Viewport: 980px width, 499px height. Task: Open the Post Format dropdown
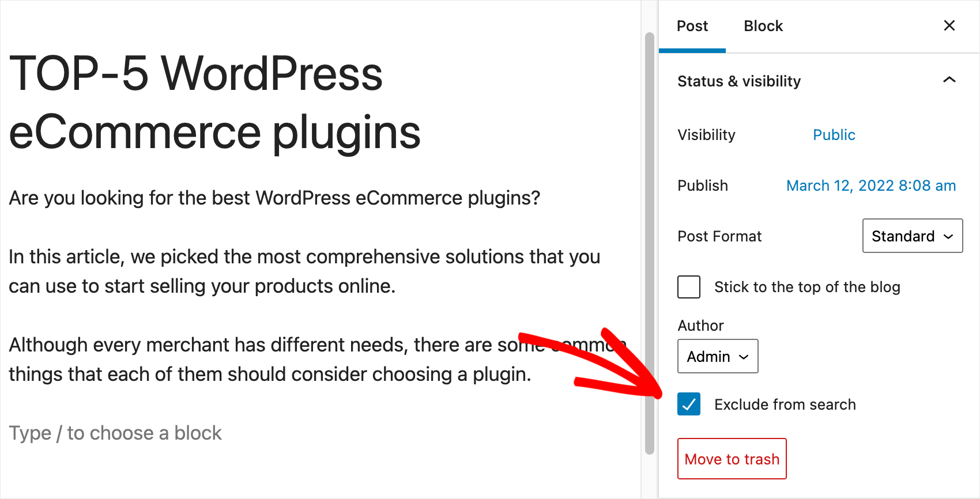[912, 236]
